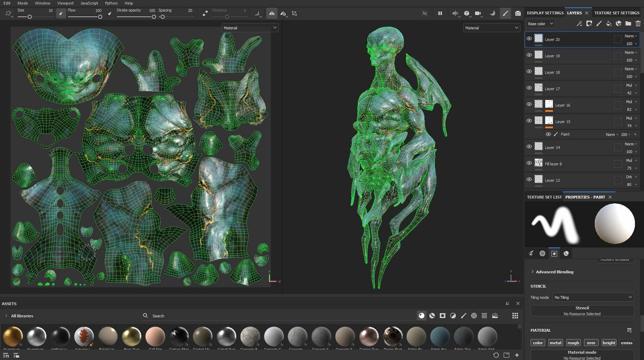Click the screenshot camera icon
Screen dimensions: 644x360
pos(518,13)
